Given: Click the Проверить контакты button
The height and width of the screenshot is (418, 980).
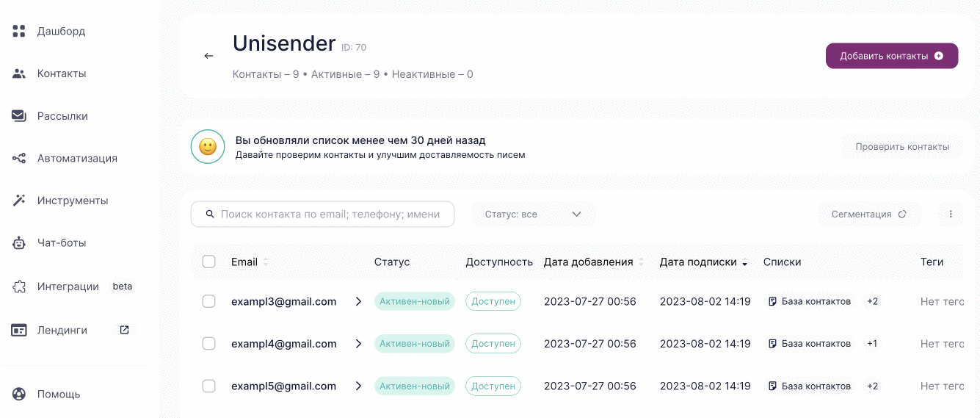Looking at the screenshot, I should tap(902, 146).
